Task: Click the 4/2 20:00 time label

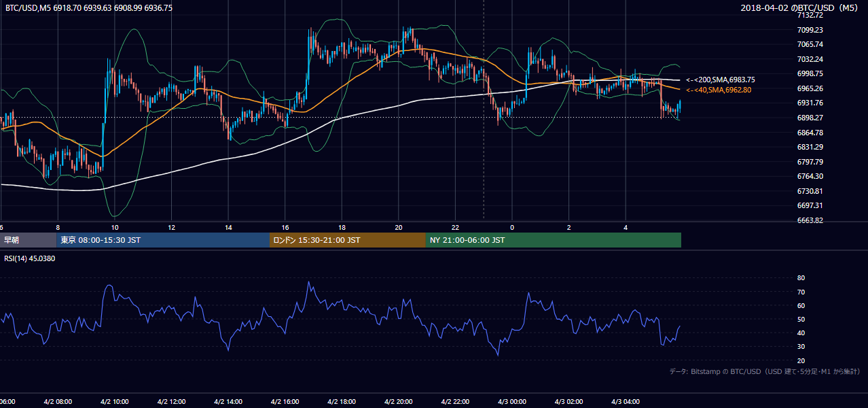Action: (399, 402)
